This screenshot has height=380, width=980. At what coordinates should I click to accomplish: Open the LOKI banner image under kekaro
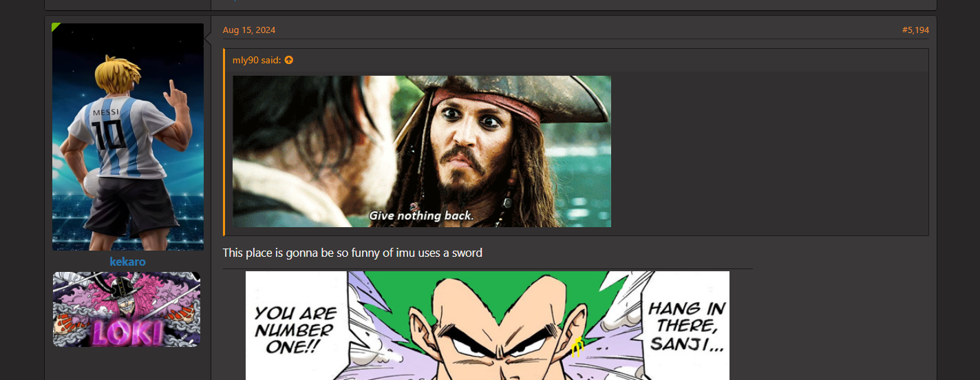coord(127,309)
